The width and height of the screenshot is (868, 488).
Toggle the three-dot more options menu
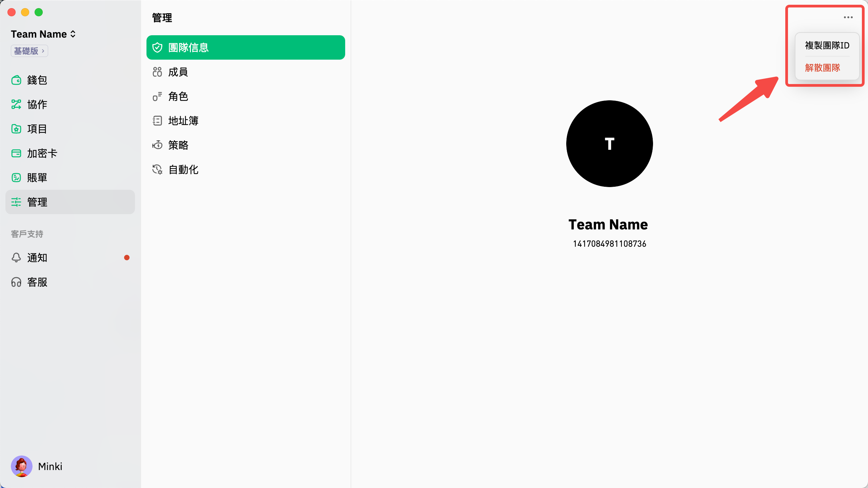click(x=848, y=17)
